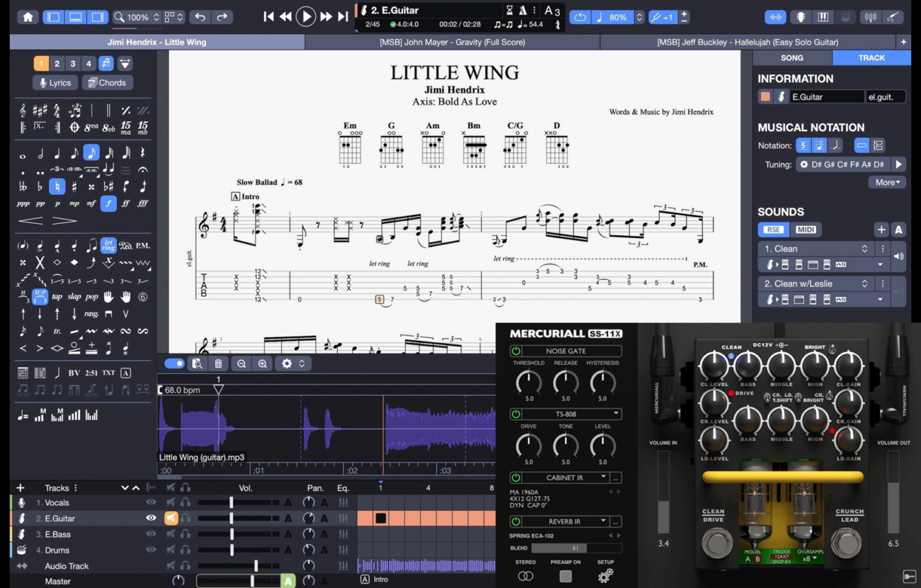Open the pedal Setup gear icon
Screen dimensions: 921x588
604,576
